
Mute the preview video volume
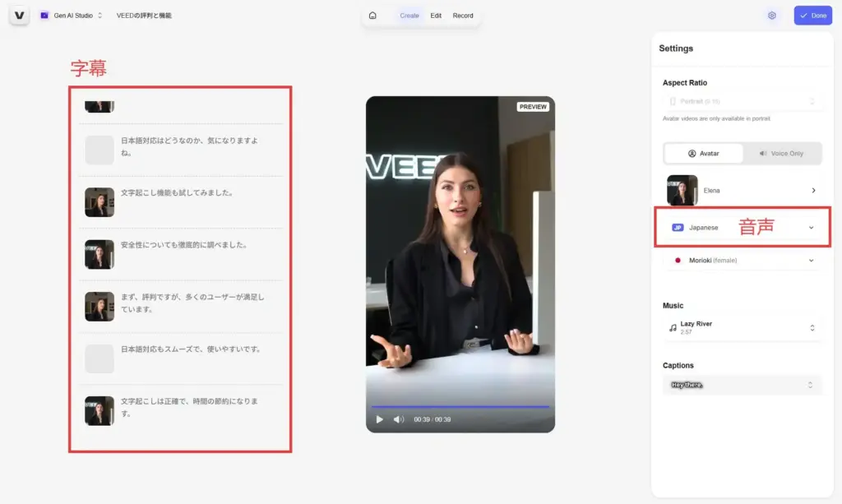399,420
